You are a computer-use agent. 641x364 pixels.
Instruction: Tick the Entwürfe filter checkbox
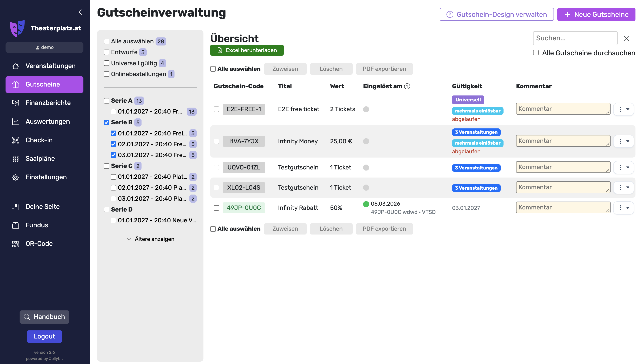click(107, 52)
